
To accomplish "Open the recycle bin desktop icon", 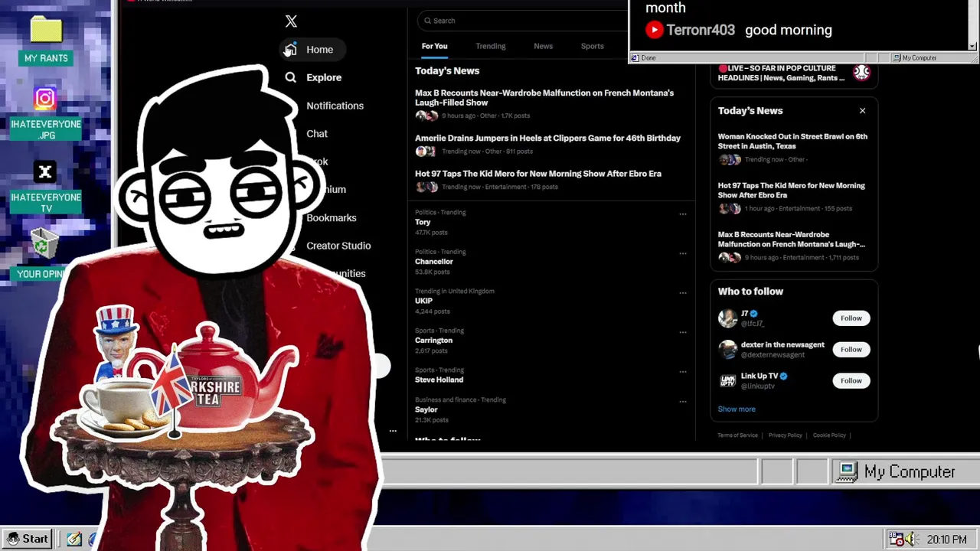I will tap(44, 243).
